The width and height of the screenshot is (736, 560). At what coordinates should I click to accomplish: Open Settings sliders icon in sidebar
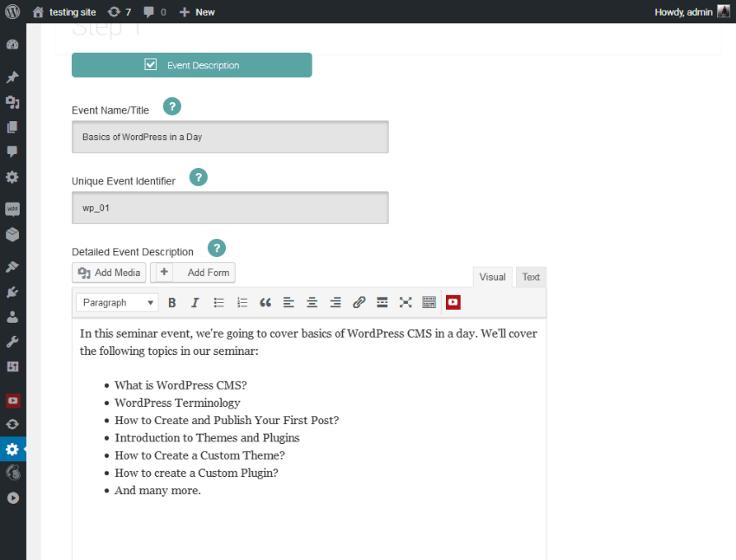pyautogui.click(x=13, y=367)
